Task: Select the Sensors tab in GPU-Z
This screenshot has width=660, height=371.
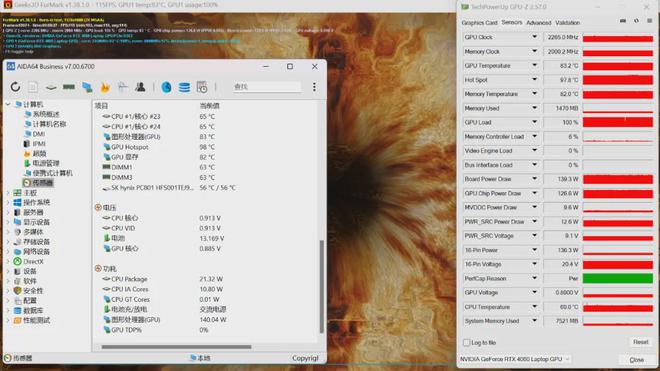Action: (512, 22)
